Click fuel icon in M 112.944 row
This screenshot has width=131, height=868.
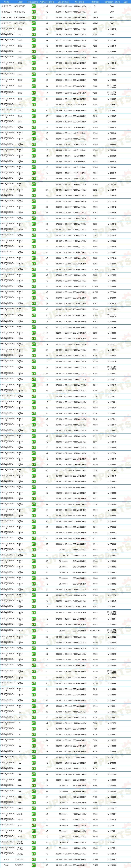pos(34,643)
